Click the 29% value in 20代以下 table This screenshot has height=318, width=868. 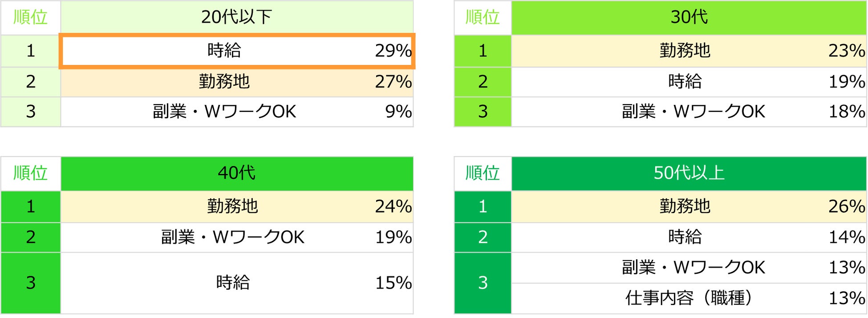(x=393, y=51)
